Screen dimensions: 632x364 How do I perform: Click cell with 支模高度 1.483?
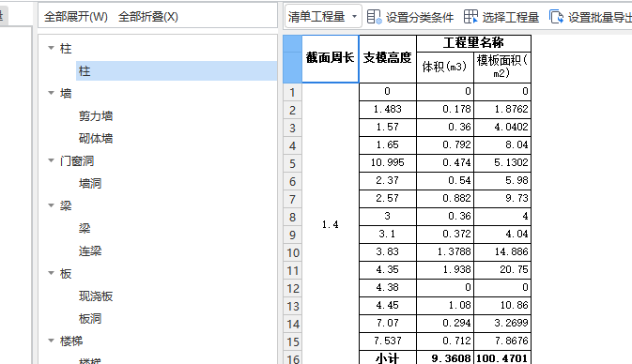click(x=387, y=110)
